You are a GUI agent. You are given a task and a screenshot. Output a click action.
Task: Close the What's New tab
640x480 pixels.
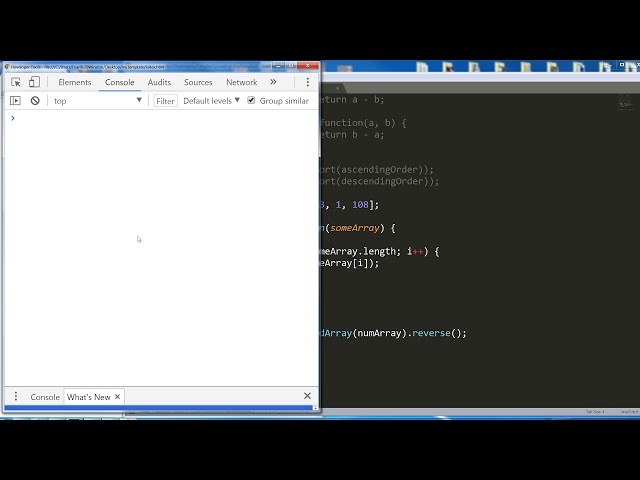118,397
